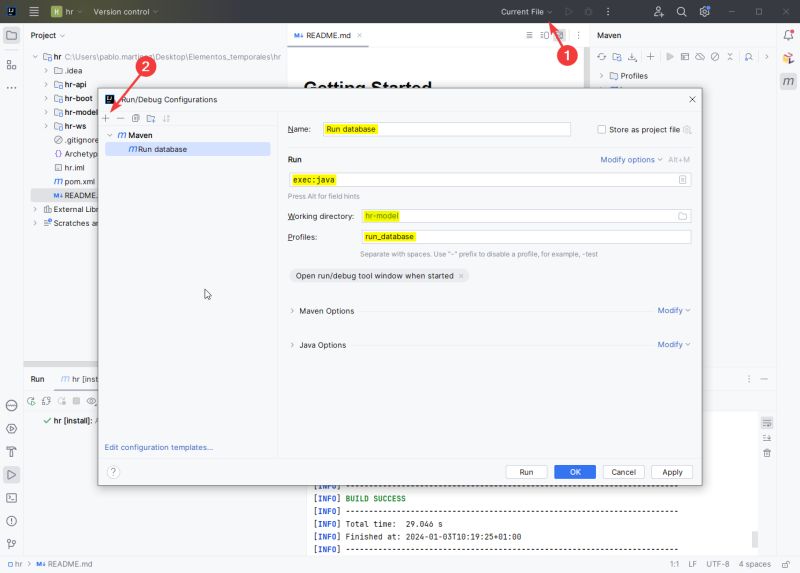Open Problems tool window icon

(x=11, y=521)
